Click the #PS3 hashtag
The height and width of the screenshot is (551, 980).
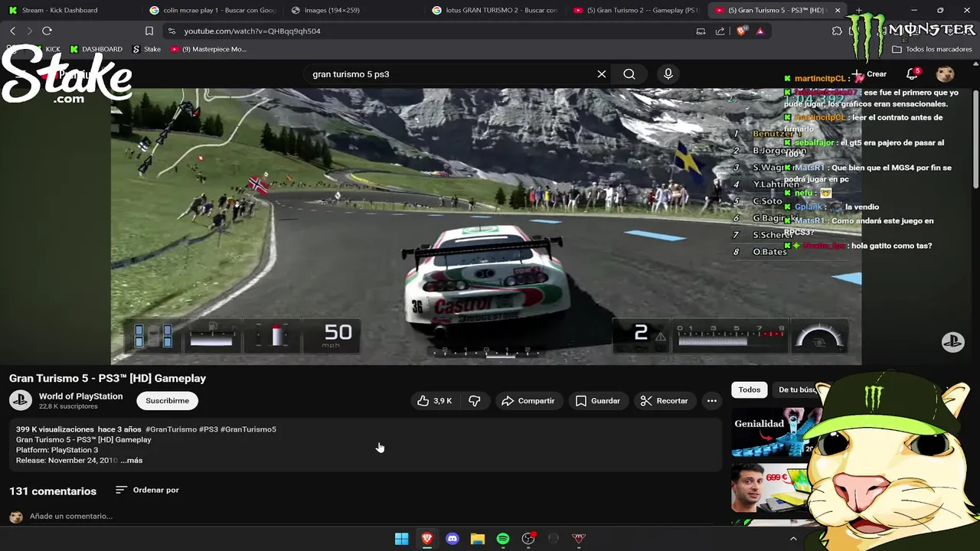(x=208, y=429)
